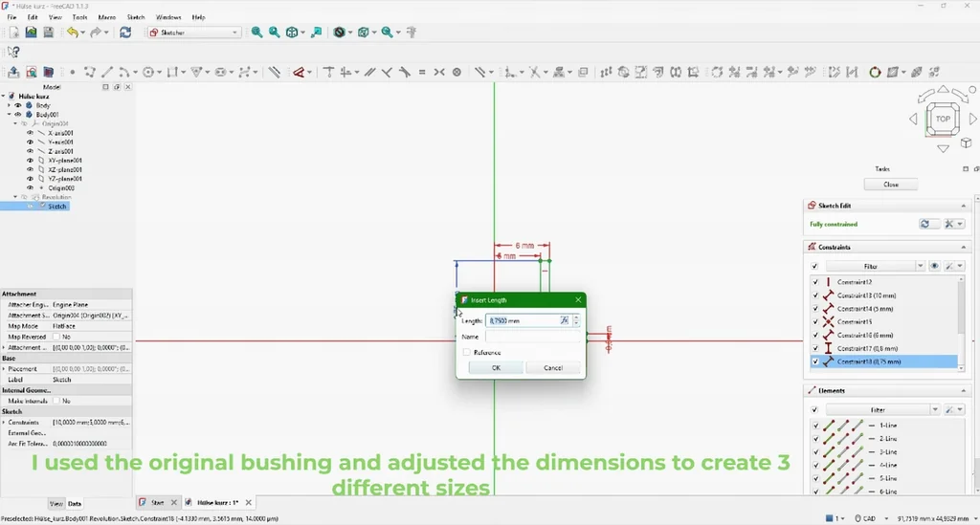The width and height of the screenshot is (980, 525).
Task: Toggle sketch section view
Action: tap(48, 73)
